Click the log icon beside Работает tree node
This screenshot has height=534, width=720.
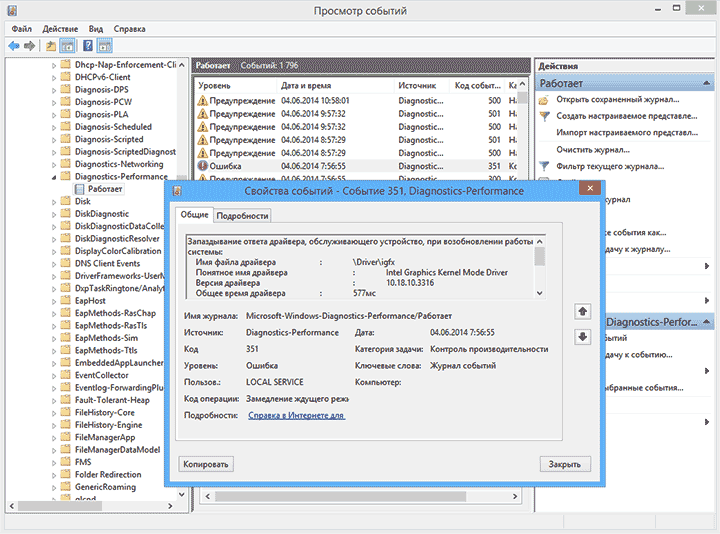click(79, 189)
